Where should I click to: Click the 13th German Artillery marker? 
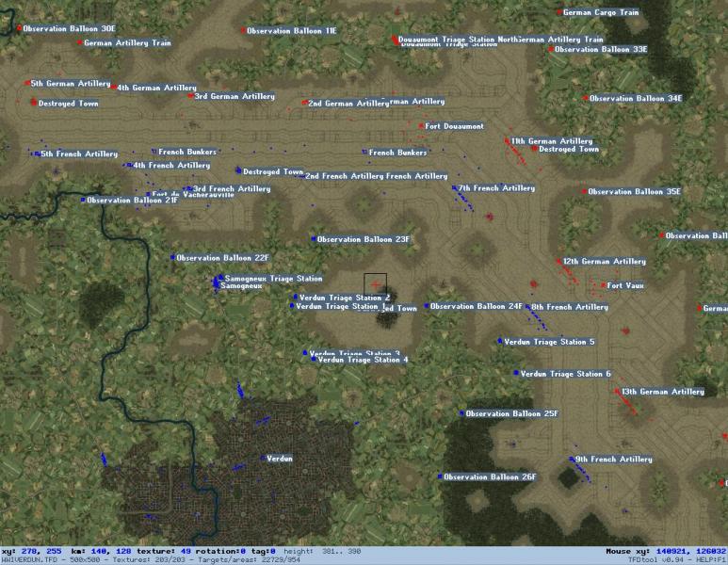pos(618,392)
